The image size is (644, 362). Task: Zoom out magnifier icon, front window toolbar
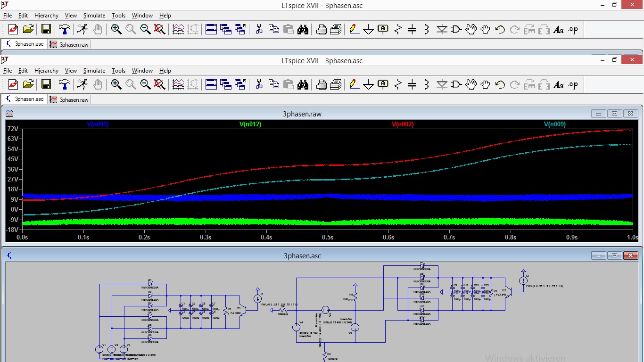(x=145, y=85)
